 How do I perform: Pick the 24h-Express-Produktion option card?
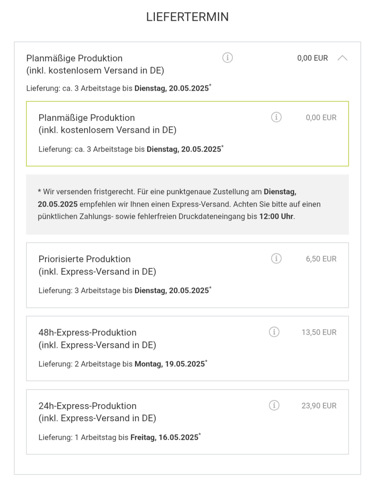click(x=187, y=422)
